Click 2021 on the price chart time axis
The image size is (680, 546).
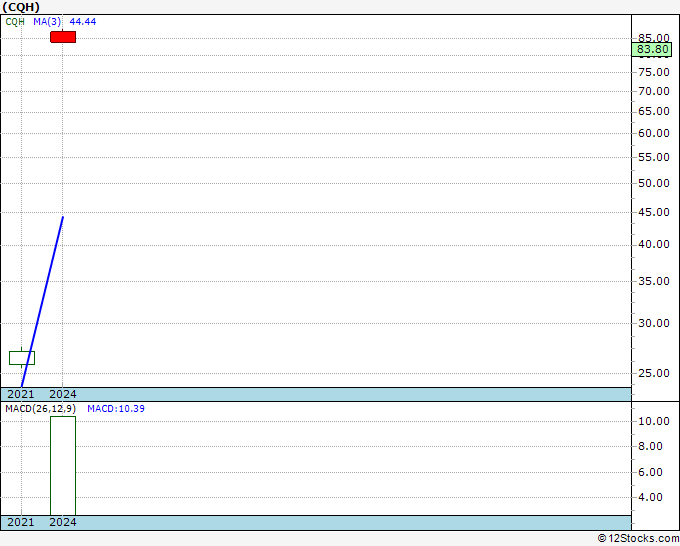click(x=21, y=394)
